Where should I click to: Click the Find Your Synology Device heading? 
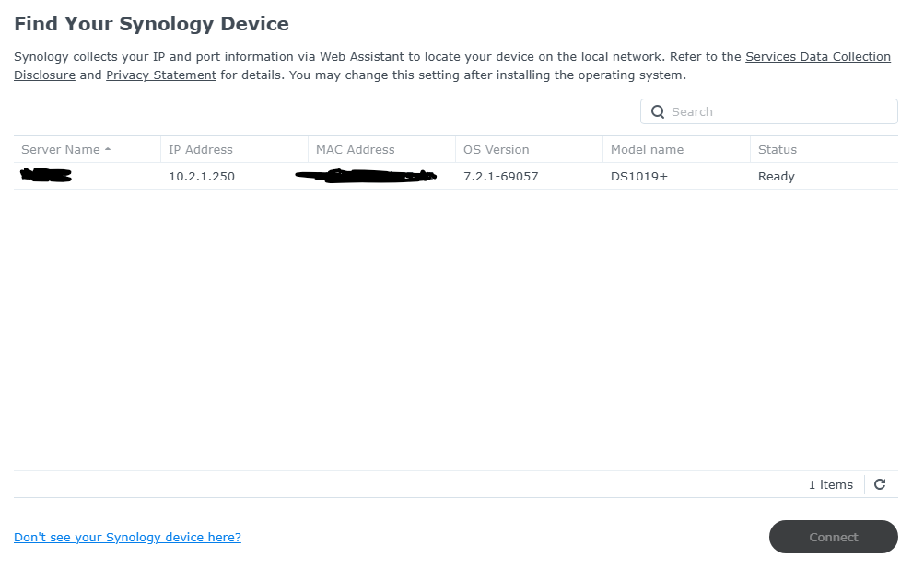pyautogui.click(x=151, y=24)
